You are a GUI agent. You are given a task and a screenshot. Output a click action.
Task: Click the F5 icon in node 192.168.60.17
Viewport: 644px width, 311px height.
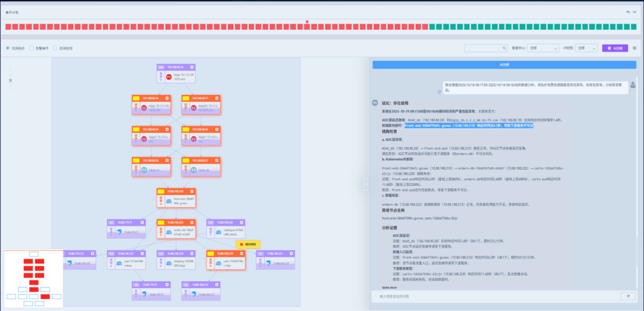194,108
